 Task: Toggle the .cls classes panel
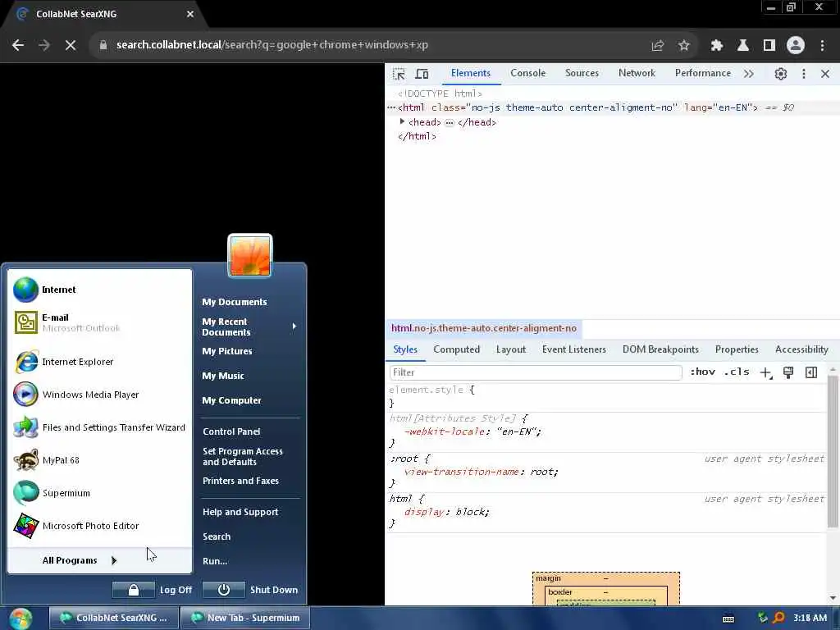click(737, 372)
